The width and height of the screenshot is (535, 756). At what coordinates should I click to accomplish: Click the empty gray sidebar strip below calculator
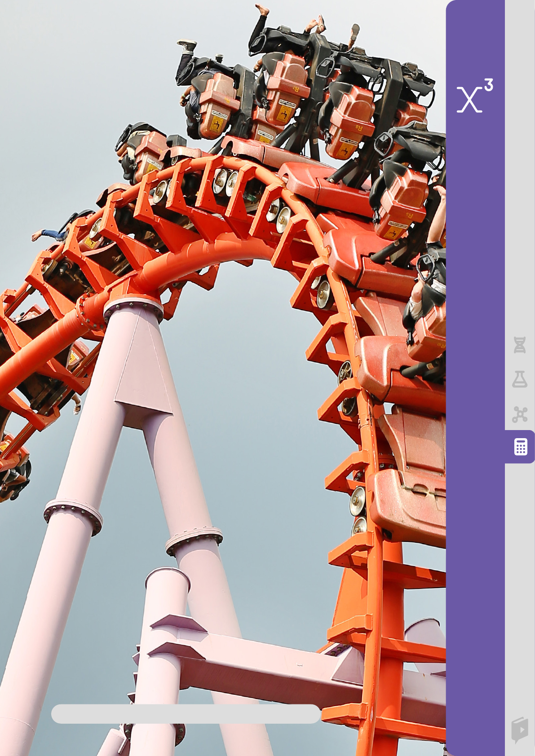point(519,584)
